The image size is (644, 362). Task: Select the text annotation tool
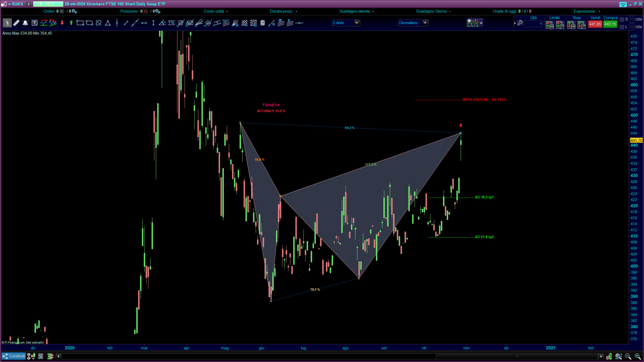tap(35, 23)
